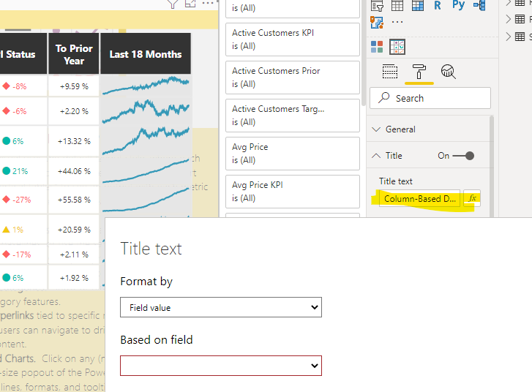Viewport: 532px width, 392px height.
Task: Click the To Prior Year column header
Action: (74, 53)
